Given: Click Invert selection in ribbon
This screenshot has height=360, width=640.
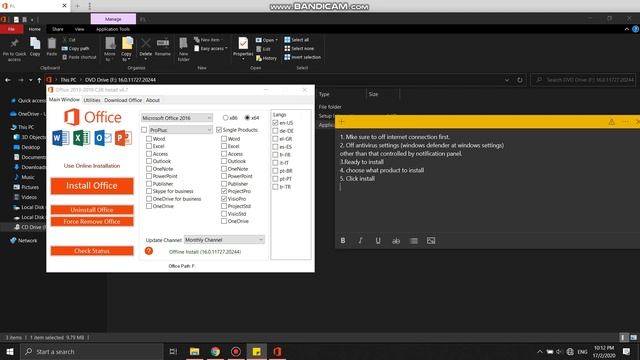Looking at the screenshot, I should point(302,57).
